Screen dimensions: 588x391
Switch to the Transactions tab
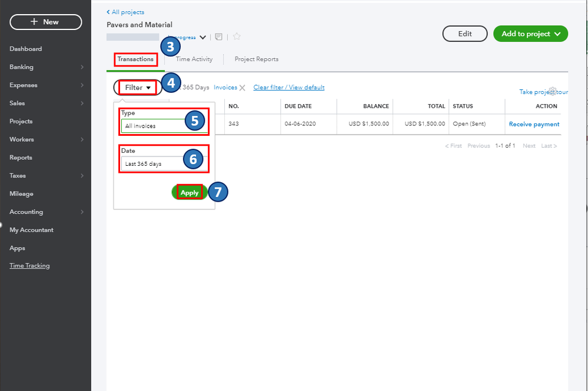point(135,59)
